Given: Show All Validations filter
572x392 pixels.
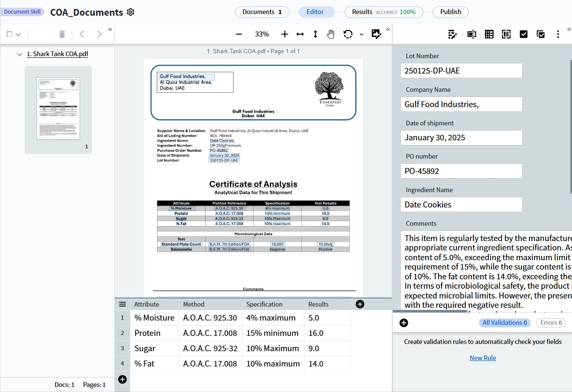Looking at the screenshot, I should pyautogui.click(x=504, y=323).
